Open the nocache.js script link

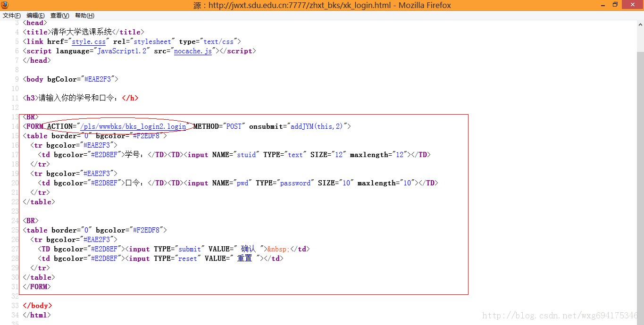coord(193,51)
